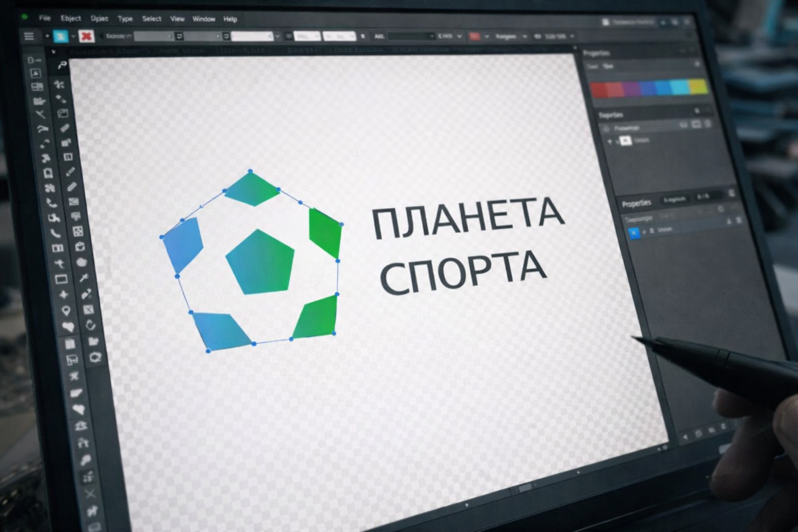Screen dimensions: 798x532
Task: Select the rectangle tool in the left toolbox
Action: 61,279
